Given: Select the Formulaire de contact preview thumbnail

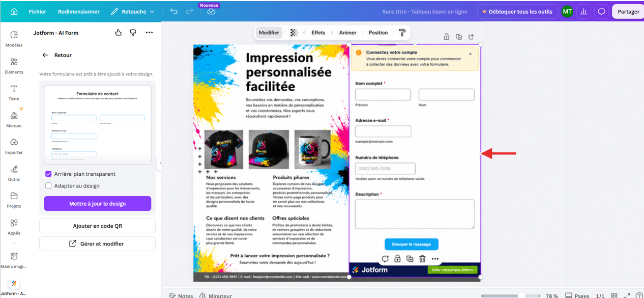Looking at the screenshot, I should point(98,125).
